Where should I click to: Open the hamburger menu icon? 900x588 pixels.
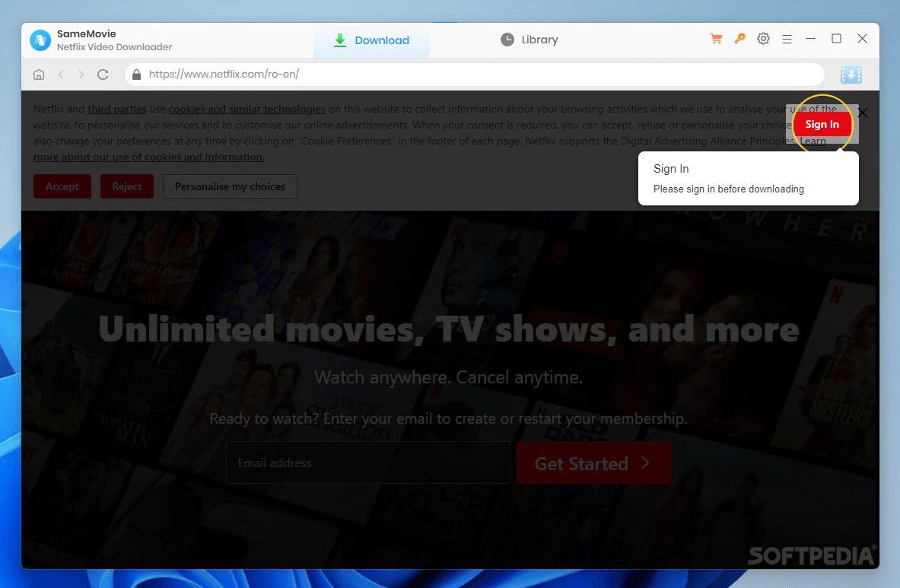(x=787, y=39)
